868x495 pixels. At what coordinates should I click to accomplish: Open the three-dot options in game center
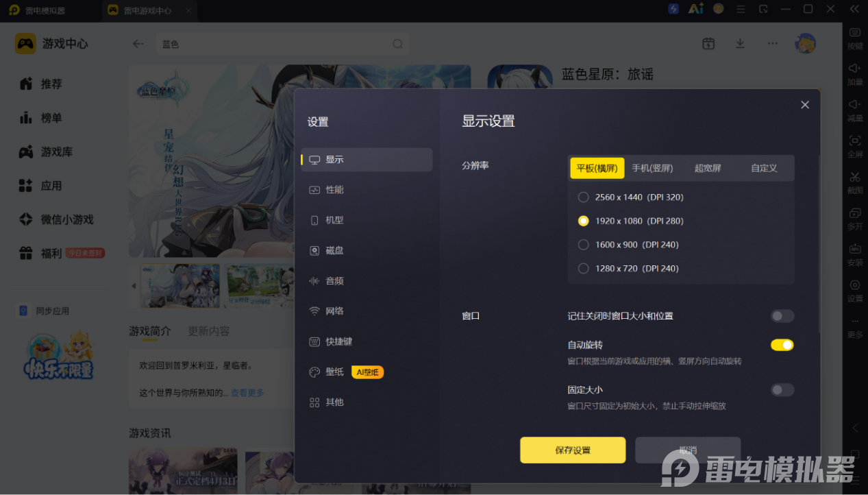(x=773, y=43)
